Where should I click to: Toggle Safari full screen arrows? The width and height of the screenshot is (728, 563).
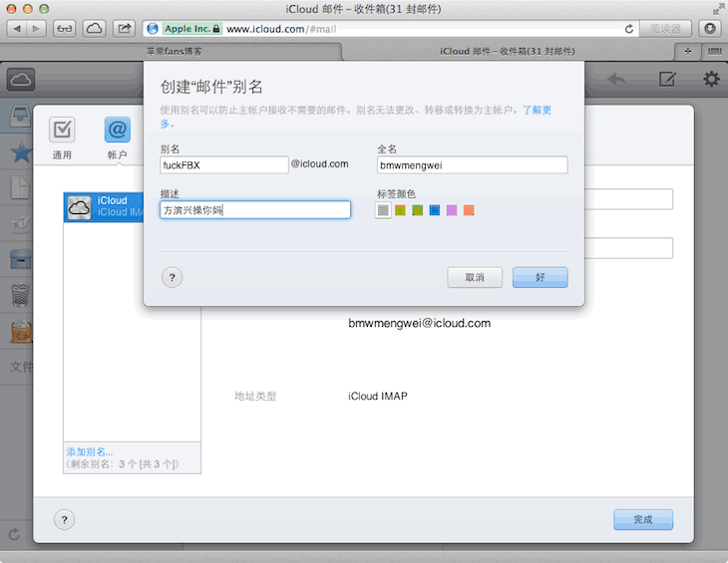pos(718,9)
